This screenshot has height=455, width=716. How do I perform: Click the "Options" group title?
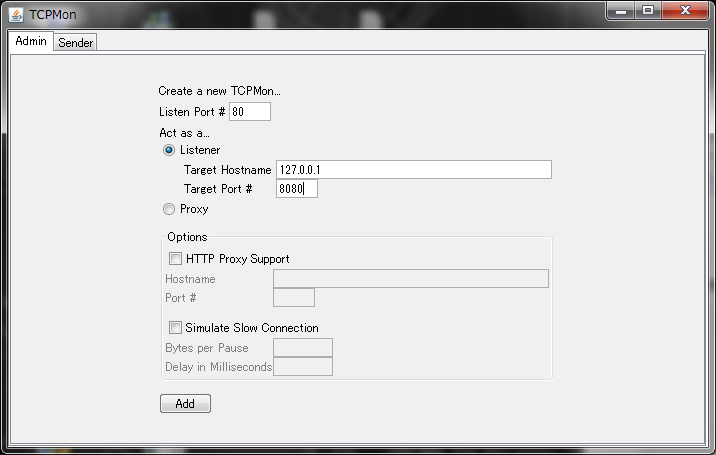click(x=187, y=237)
